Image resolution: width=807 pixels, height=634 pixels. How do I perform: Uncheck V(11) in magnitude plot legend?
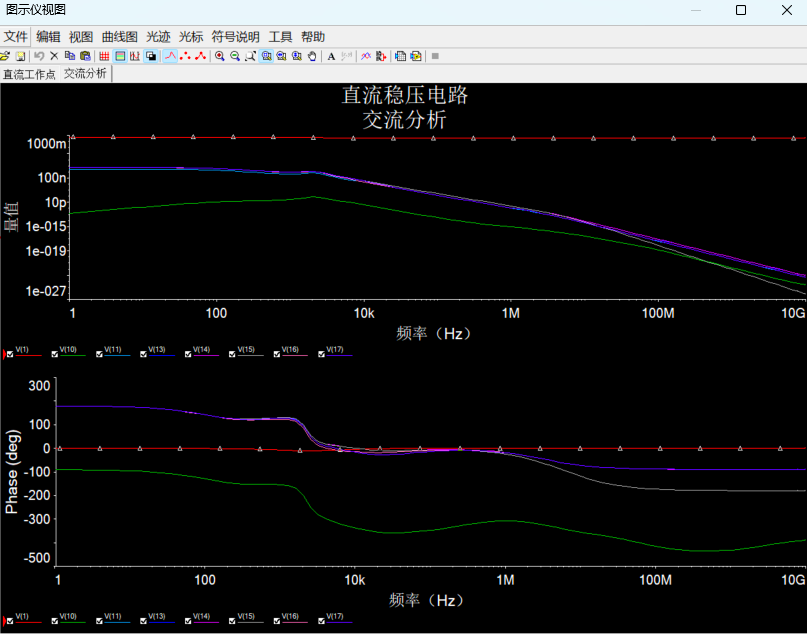tap(99, 354)
